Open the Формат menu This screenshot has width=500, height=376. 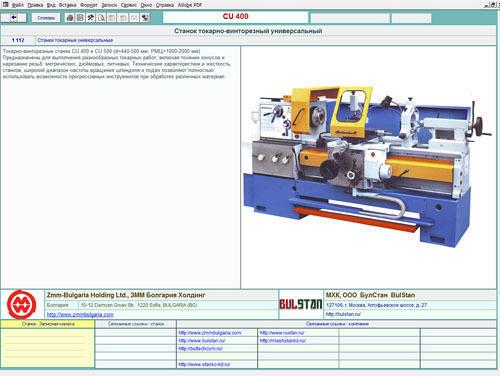(89, 5)
